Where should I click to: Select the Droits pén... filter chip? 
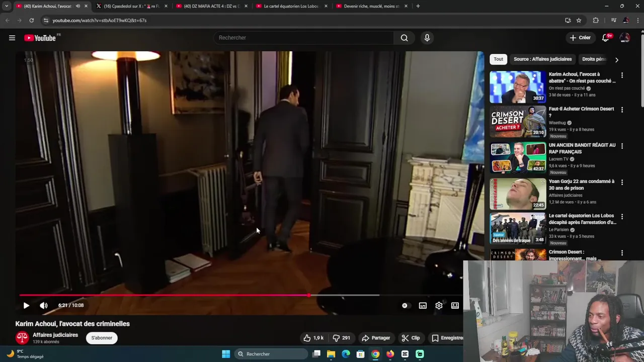point(594,59)
